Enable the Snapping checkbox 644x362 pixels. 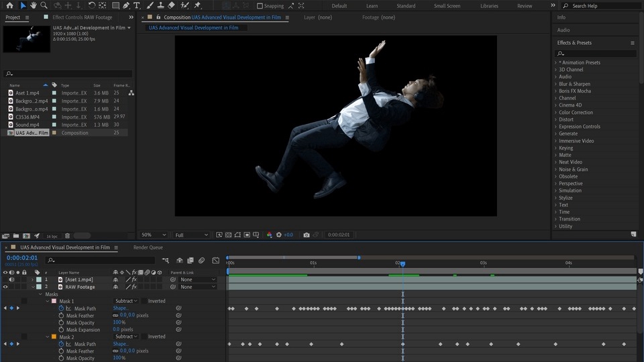[260, 6]
